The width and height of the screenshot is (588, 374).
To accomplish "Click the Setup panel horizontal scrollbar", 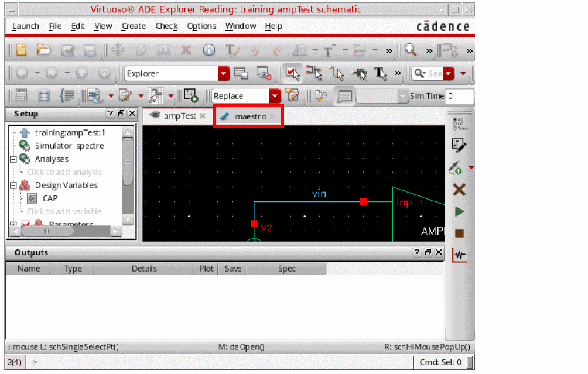I will point(47,231).
